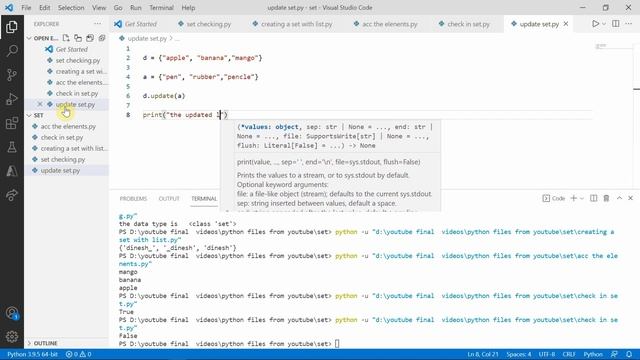Click the Close All Editors icon
This screenshot has width=640, height=360.
102,38
